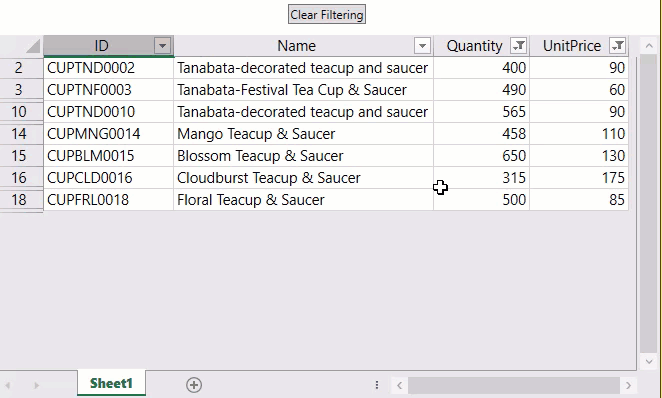Open the Name column filter dropdown
The image size is (662, 398).
pos(422,46)
